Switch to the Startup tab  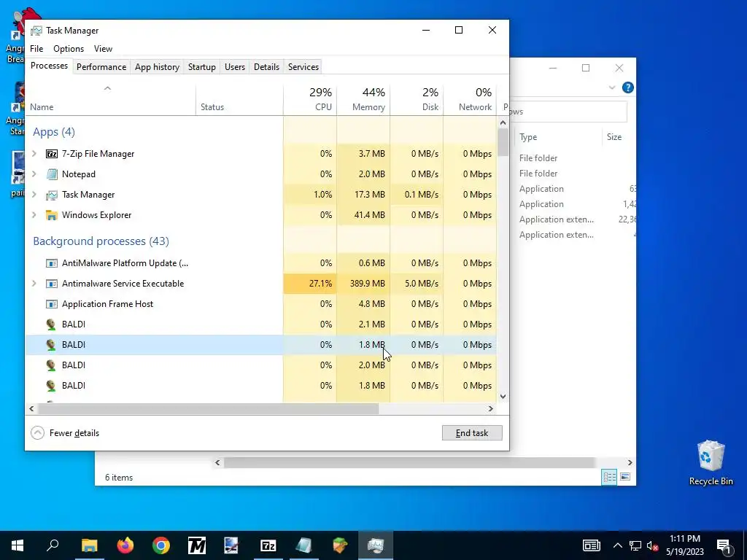tap(202, 67)
